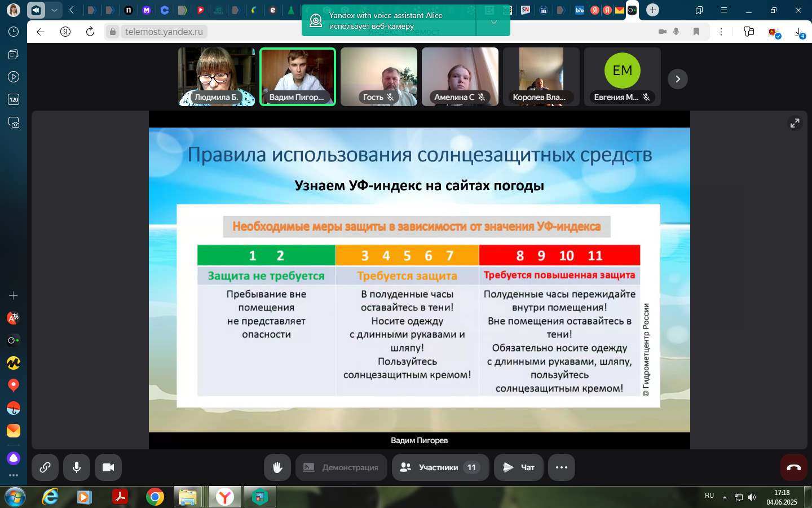Image resolution: width=812 pixels, height=508 pixels.
Task: Reload the Telemost page
Action: (90, 32)
